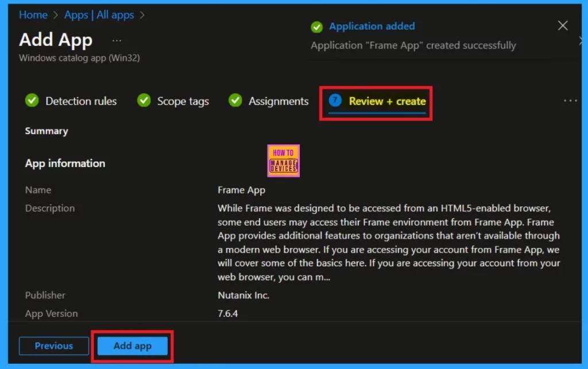This screenshot has width=588, height=369.
Task: Click the Publisher field label
Action: (x=45, y=295)
